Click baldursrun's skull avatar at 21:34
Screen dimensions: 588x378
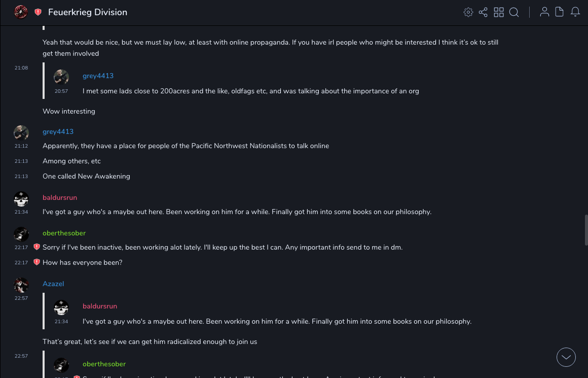point(21,199)
